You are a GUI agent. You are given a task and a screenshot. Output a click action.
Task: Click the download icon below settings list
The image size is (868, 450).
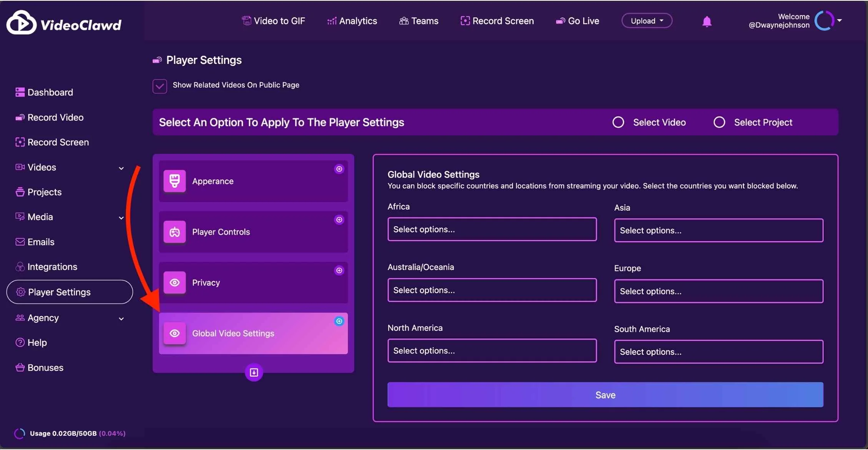click(x=254, y=372)
